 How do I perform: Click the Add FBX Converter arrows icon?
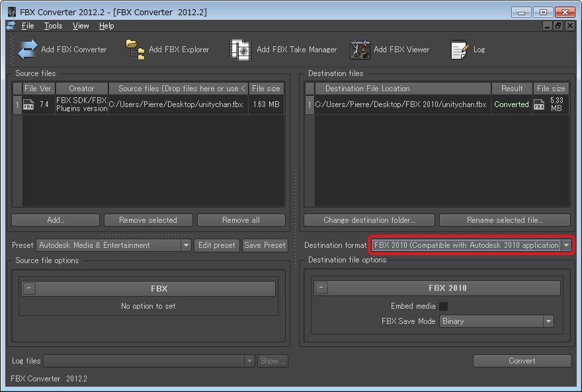point(28,50)
